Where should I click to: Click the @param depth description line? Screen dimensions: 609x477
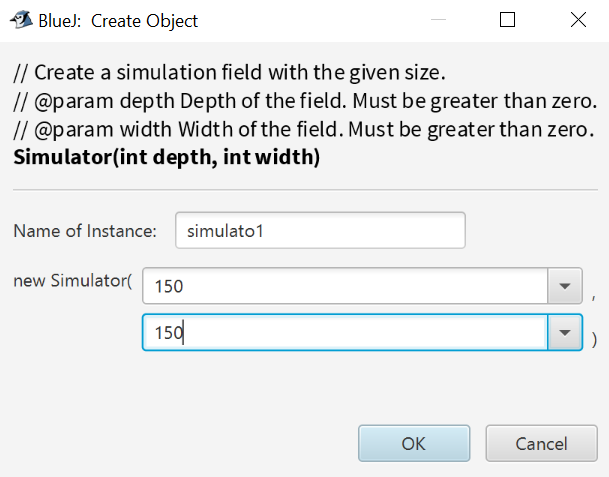click(305, 101)
